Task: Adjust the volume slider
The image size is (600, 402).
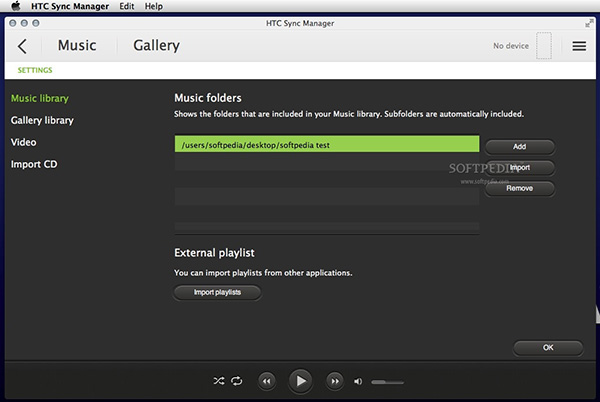Action: [387, 382]
